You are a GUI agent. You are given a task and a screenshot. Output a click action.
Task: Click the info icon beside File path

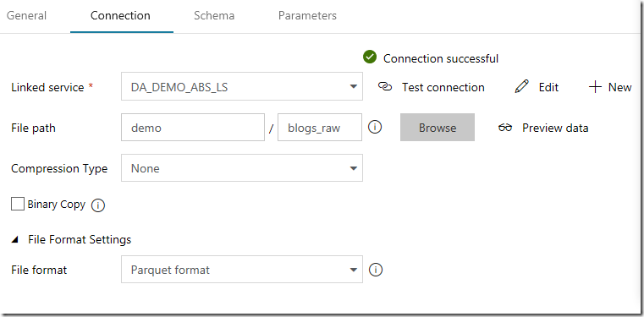coord(375,127)
